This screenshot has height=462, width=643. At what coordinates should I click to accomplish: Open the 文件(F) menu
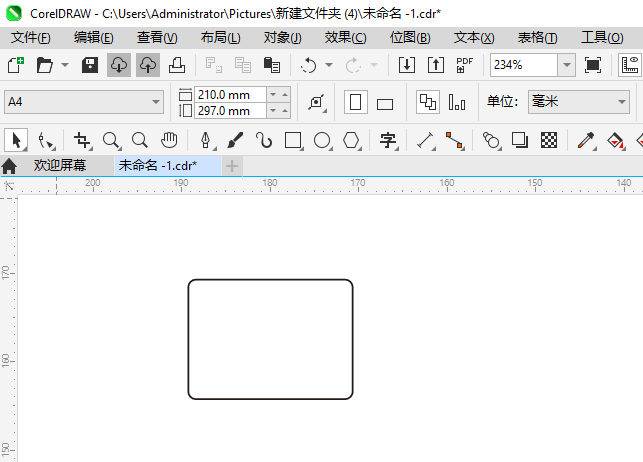(31, 38)
